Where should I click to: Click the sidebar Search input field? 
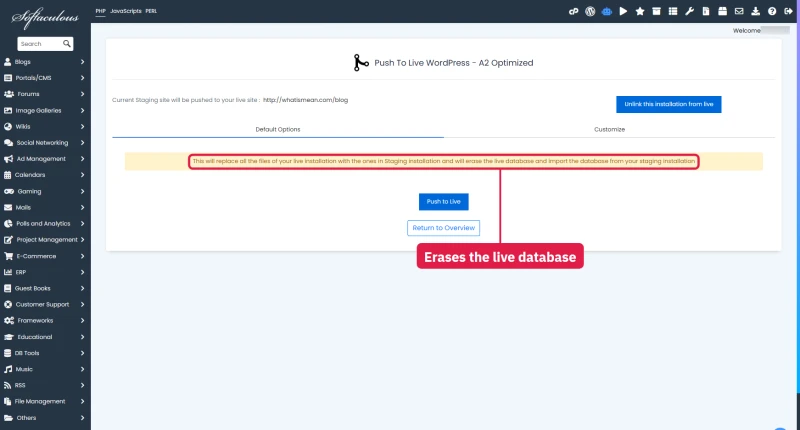pyautogui.click(x=40, y=44)
